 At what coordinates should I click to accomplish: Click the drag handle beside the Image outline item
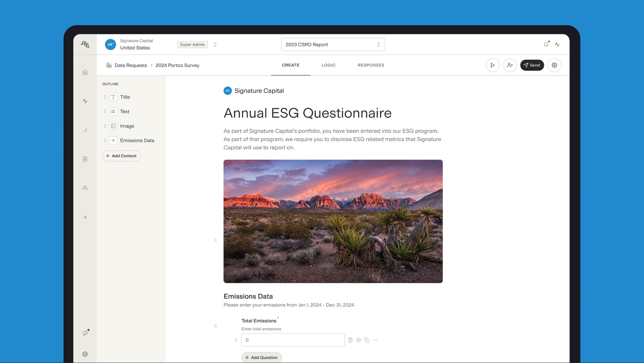(105, 126)
